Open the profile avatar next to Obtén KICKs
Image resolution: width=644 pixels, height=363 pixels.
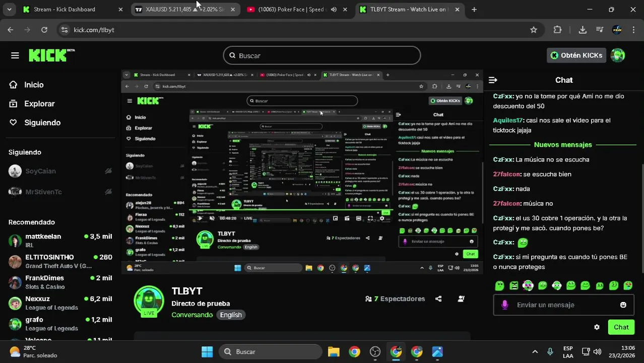pos(618,55)
